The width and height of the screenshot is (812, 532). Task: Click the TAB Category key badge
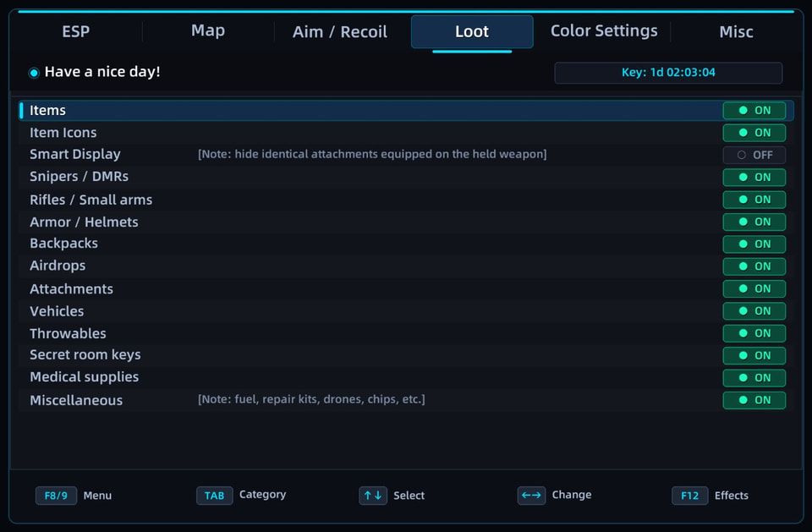[x=214, y=496]
